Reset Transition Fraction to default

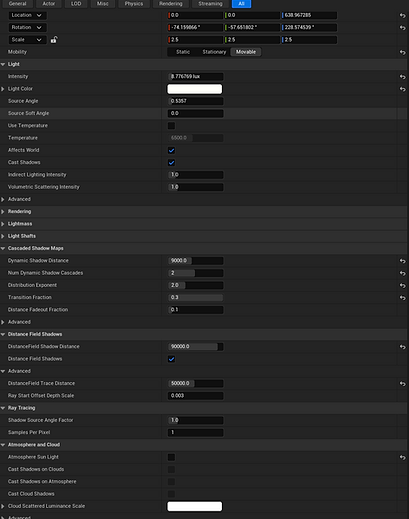point(402,298)
